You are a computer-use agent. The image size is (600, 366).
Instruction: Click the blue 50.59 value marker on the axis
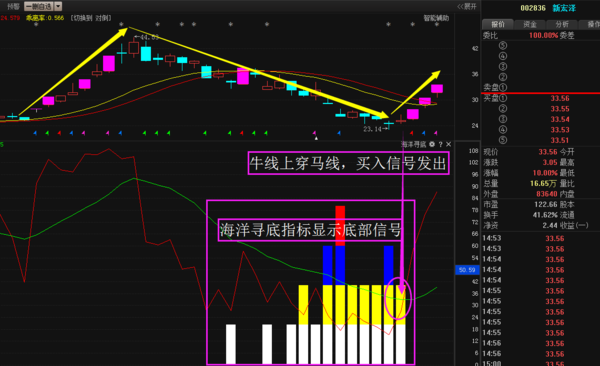point(467,270)
